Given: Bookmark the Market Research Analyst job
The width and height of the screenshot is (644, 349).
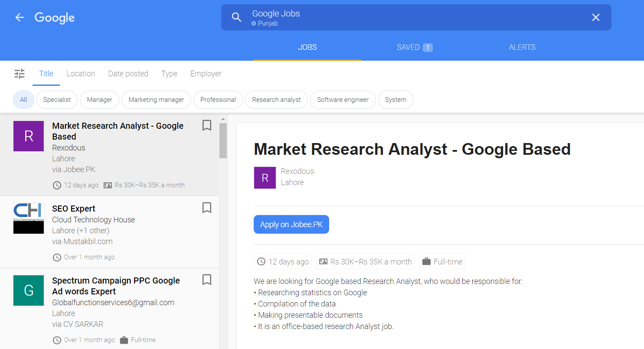Looking at the screenshot, I should tap(207, 125).
